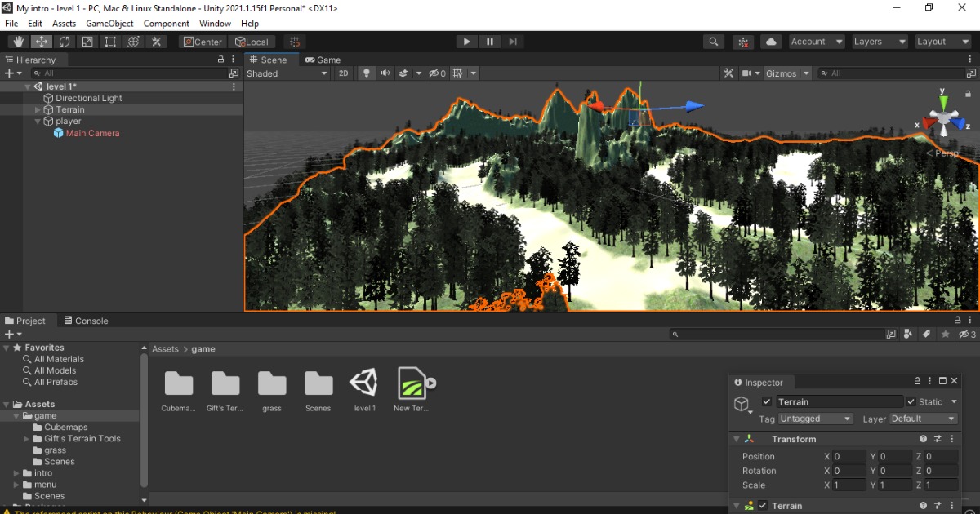Screen dimensions: 980x514
Task: Open Unity cloud services icon
Action: pyautogui.click(x=770, y=42)
